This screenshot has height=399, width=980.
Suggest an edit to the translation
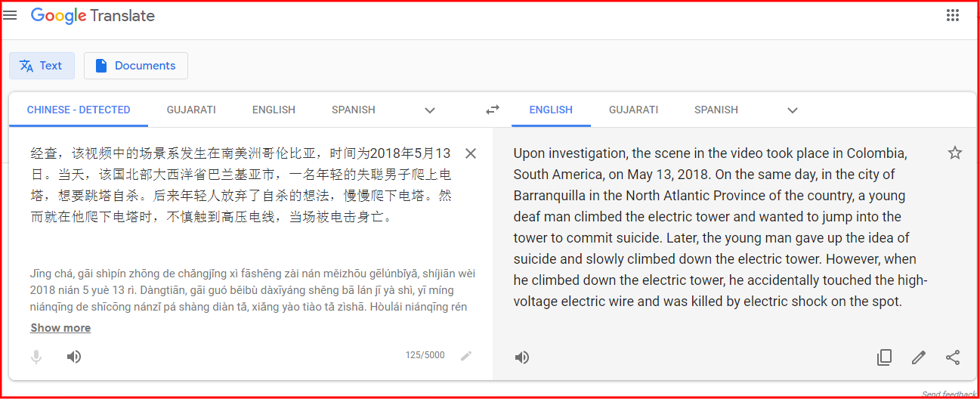919,357
